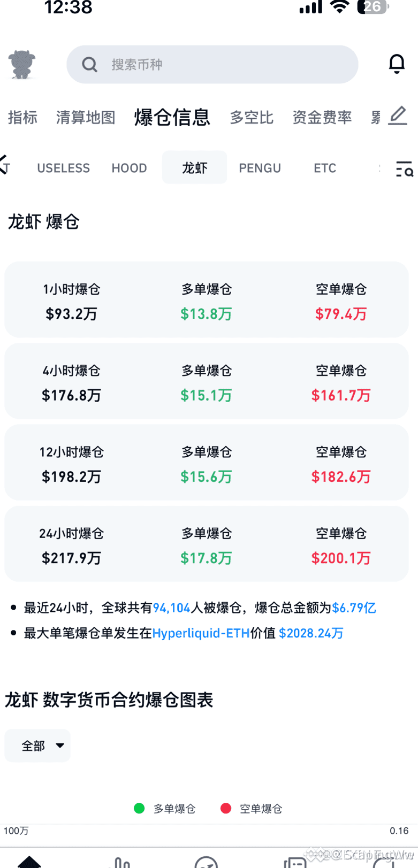Click the search magnifier icon
418x868 pixels.
pyautogui.click(x=89, y=65)
